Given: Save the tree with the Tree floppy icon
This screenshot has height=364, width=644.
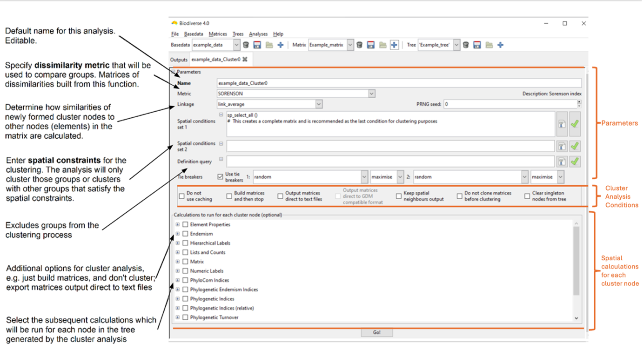Looking at the screenshot, I should pos(477,45).
